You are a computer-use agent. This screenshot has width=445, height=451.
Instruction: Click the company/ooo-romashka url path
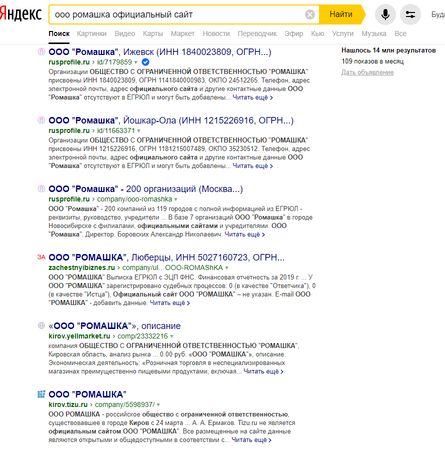[x=135, y=199]
